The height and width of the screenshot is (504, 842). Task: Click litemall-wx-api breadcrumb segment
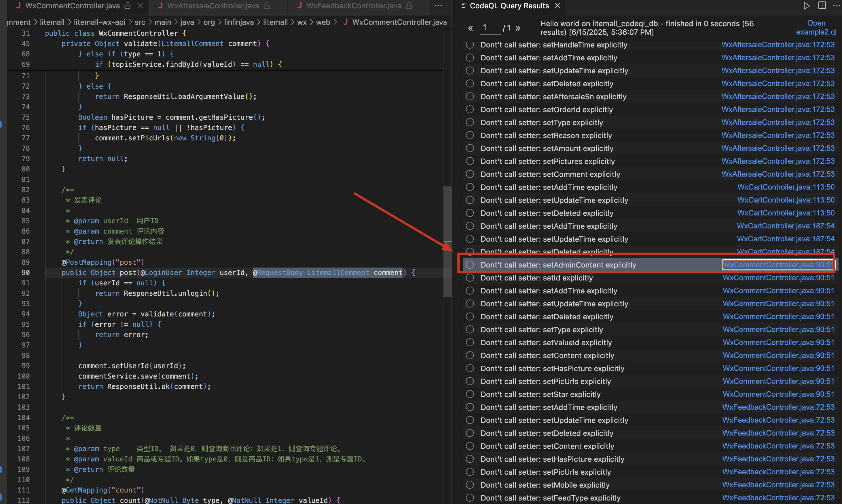99,22
